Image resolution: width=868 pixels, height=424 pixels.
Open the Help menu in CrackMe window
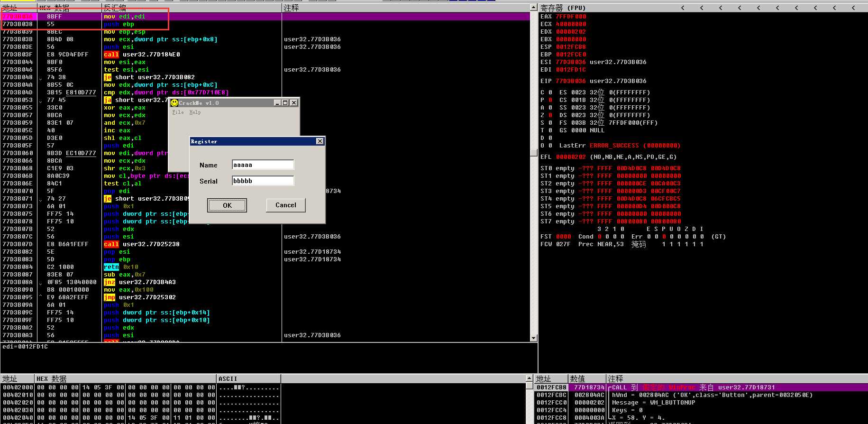click(x=195, y=112)
